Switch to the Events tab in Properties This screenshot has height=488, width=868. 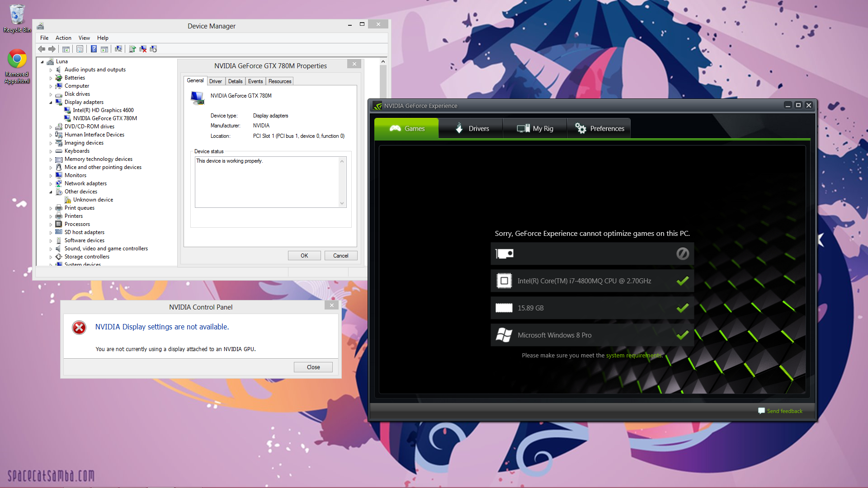click(x=255, y=81)
